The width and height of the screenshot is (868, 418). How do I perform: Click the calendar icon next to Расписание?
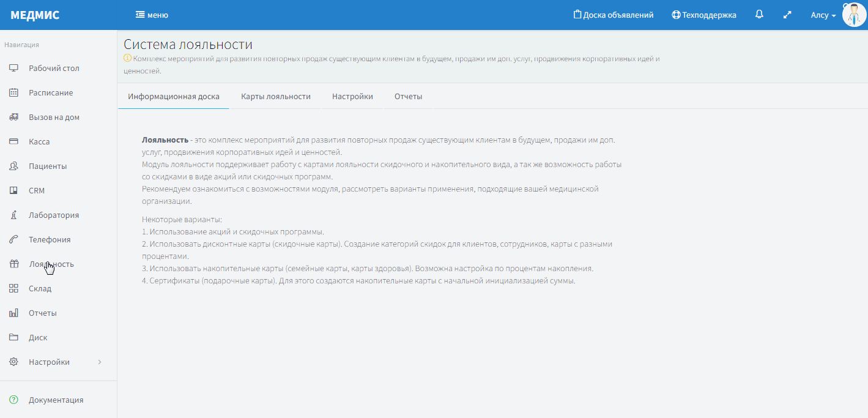coord(13,93)
